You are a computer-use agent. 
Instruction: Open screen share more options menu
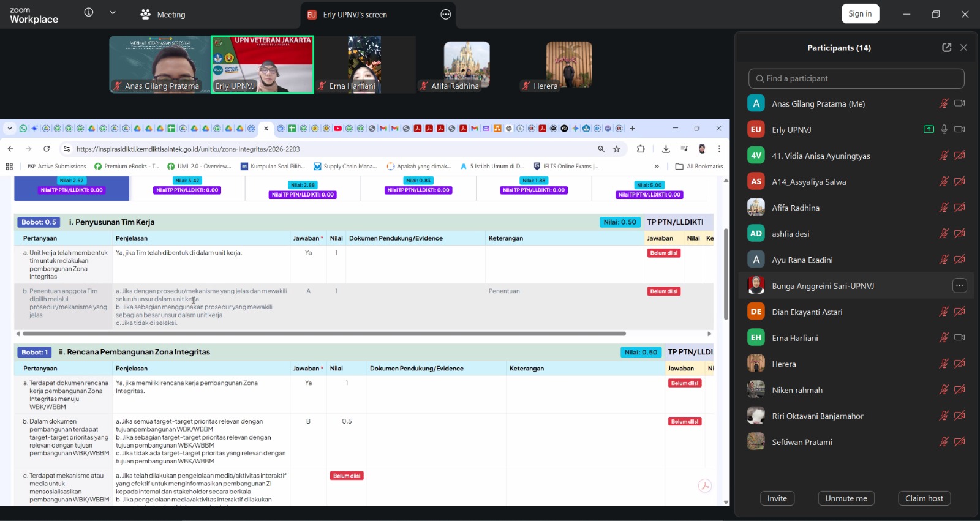[446, 15]
